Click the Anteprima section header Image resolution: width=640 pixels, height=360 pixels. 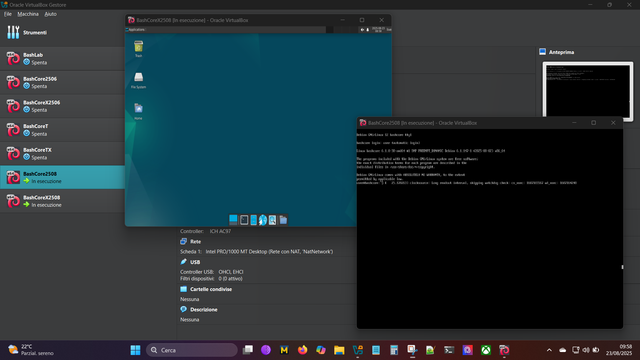click(x=561, y=52)
